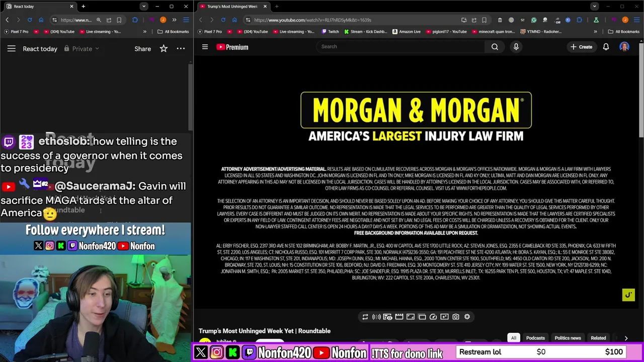Reload the page in left browser window
Screen dimensions: 644x362
pos(30,20)
